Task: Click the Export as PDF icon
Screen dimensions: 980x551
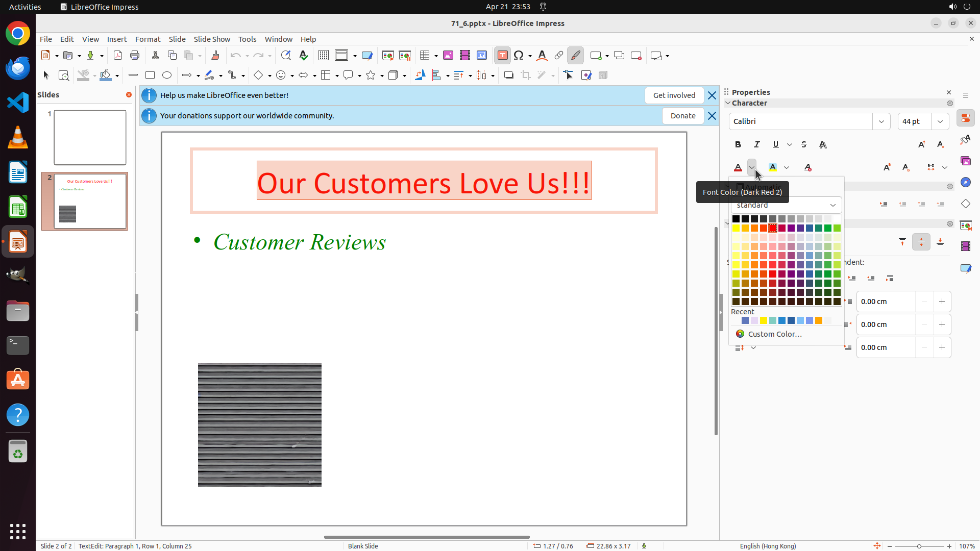Action: [118, 56]
